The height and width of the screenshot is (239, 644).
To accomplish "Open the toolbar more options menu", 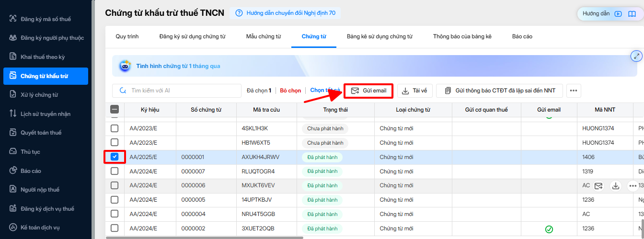I will click(x=574, y=91).
